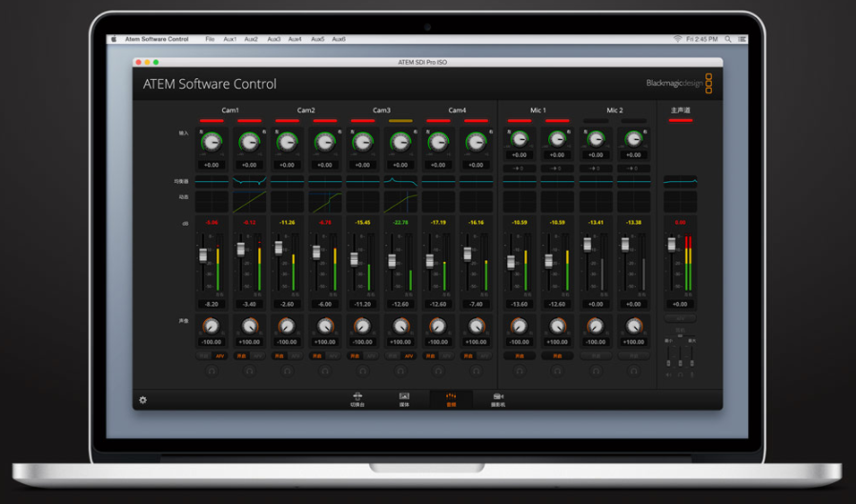Switch to the 媒体 media tab
This screenshot has width=856, height=504.
point(404,400)
